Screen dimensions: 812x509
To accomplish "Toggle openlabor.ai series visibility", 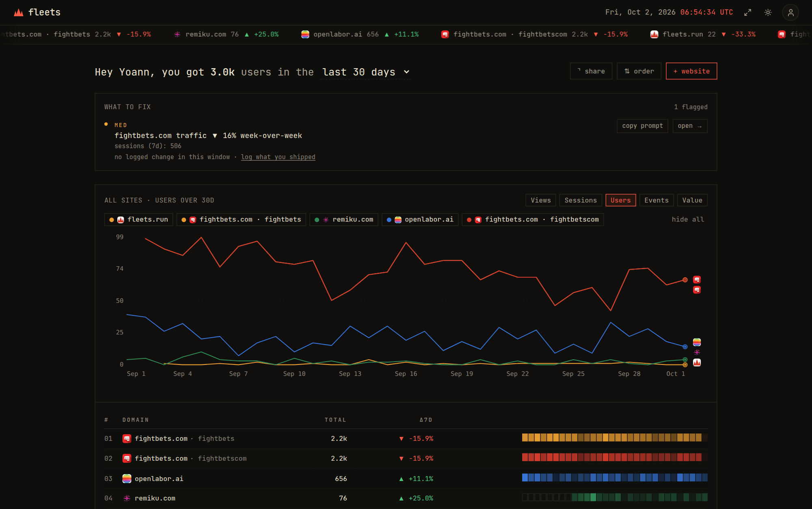I will pos(420,220).
